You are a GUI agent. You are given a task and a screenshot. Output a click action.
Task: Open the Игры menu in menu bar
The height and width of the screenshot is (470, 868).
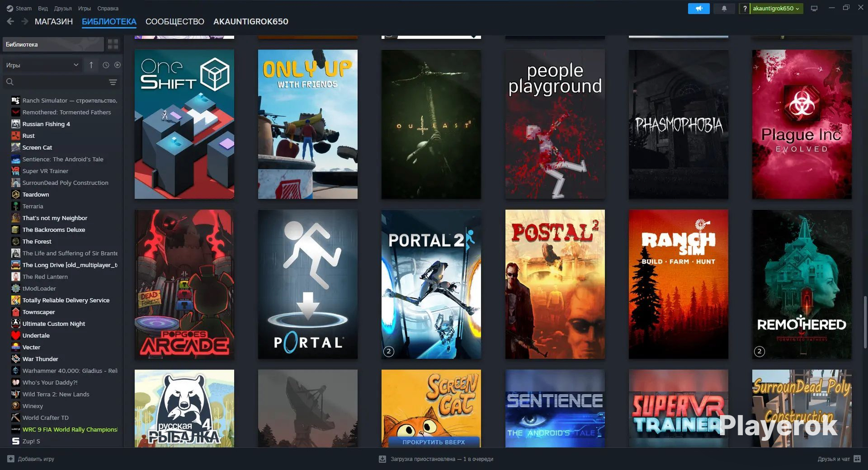click(85, 8)
